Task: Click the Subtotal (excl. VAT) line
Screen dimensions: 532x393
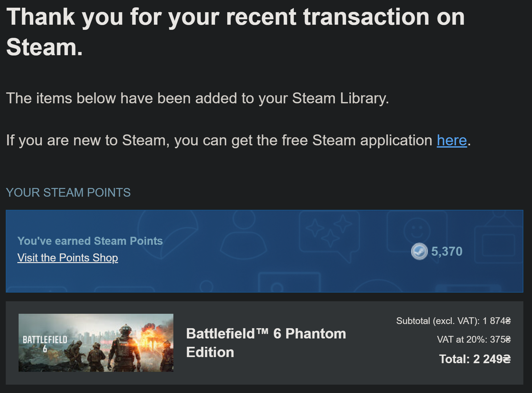Action: [453, 321]
